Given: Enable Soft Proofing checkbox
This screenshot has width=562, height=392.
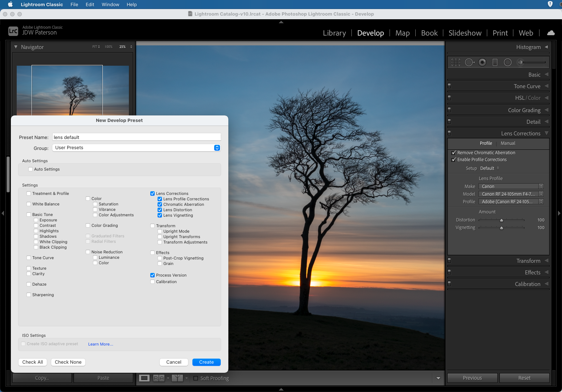Looking at the screenshot, I should pos(196,378).
